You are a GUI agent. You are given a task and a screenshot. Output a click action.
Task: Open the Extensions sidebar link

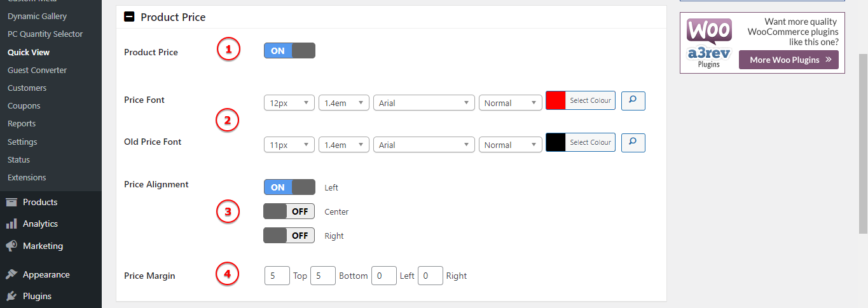(x=27, y=178)
